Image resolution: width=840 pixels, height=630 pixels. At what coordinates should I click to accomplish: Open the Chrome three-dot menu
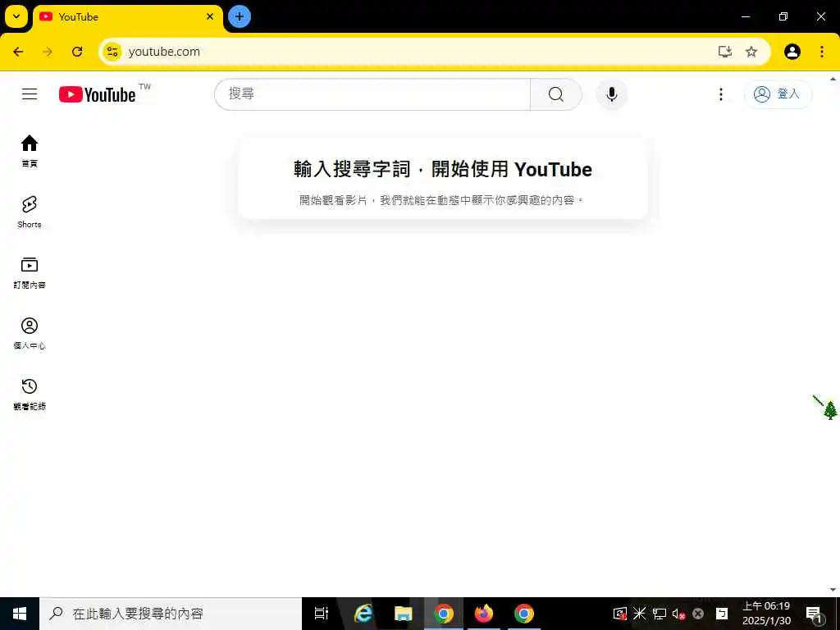pyautogui.click(x=822, y=52)
